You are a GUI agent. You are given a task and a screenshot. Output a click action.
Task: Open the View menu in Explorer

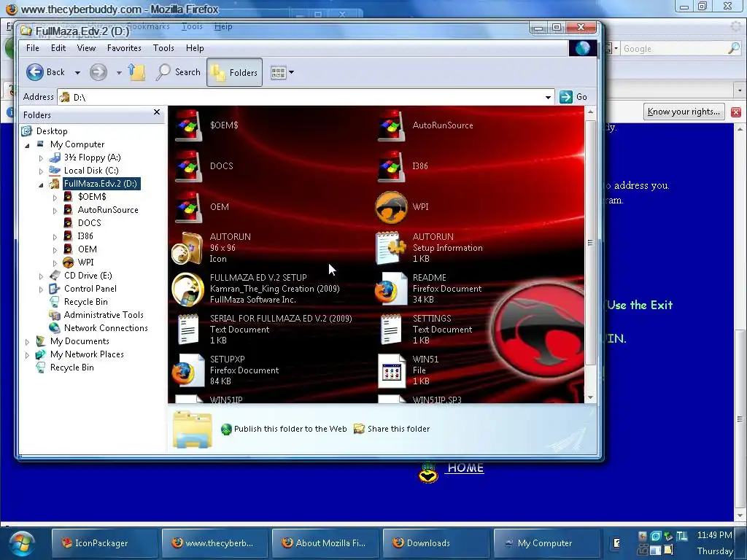tap(86, 48)
